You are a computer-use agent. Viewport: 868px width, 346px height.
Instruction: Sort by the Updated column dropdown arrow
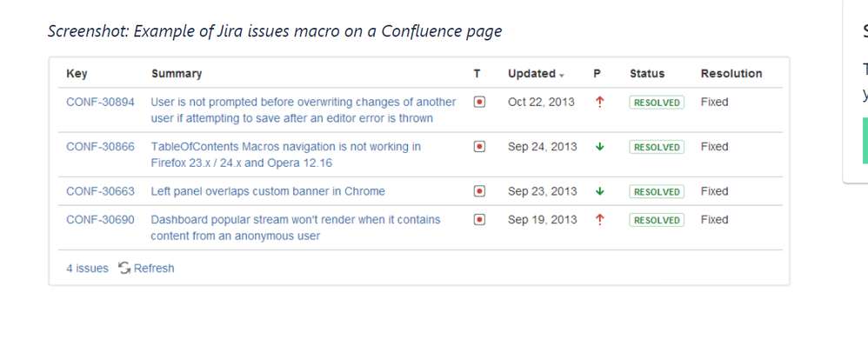coord(561,76)
